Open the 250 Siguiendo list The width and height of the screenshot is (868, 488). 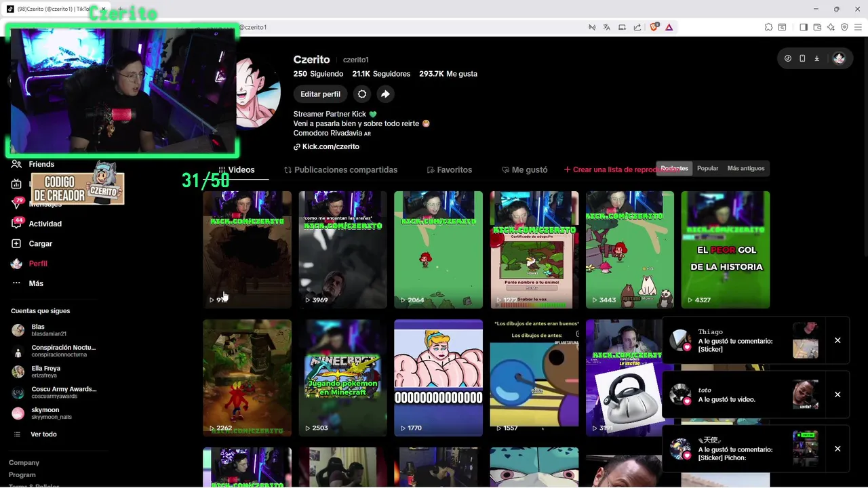click(318, 73)
